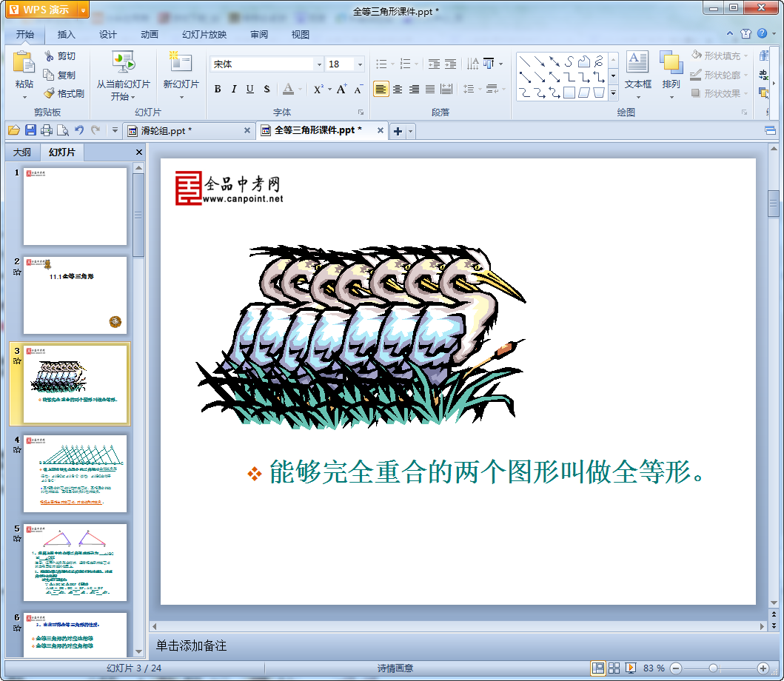Select slide 2 thumbnail 11.1全等三角形

(75, 295)
